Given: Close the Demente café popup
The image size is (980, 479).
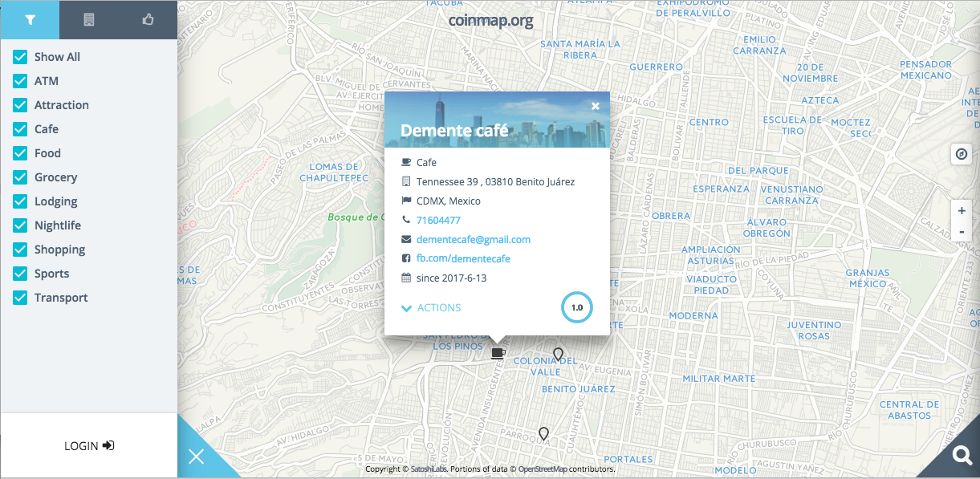Looking at the screenshot, I should coord(596,106).
